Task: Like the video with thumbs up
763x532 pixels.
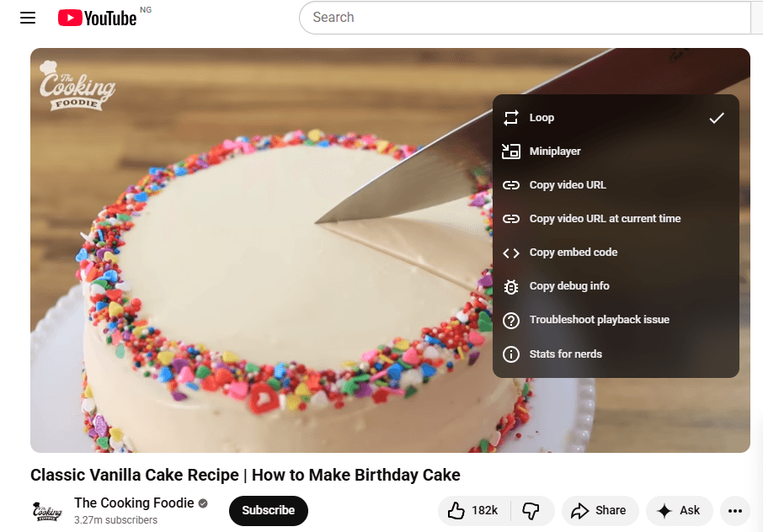Action: [474, 511]
